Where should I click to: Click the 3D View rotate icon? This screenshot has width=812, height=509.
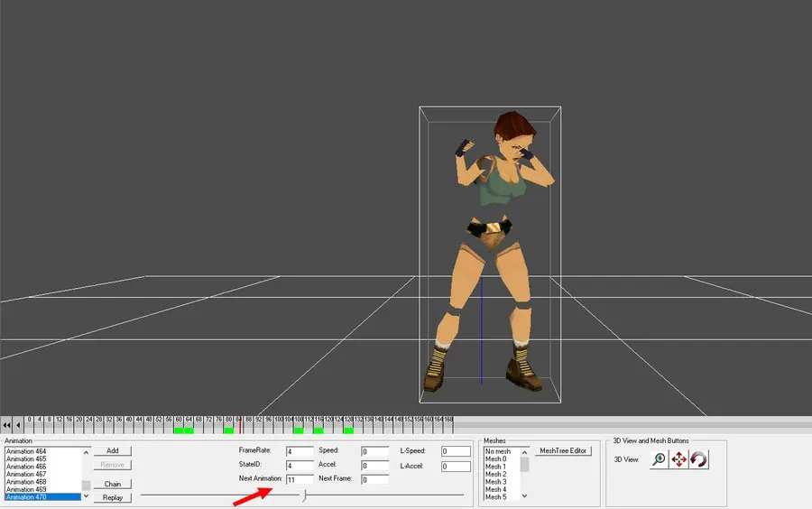(698, 459)
